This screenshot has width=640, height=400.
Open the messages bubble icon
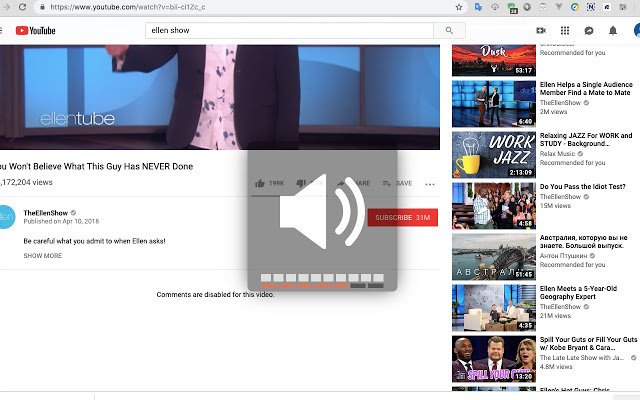tap(589, 31)
